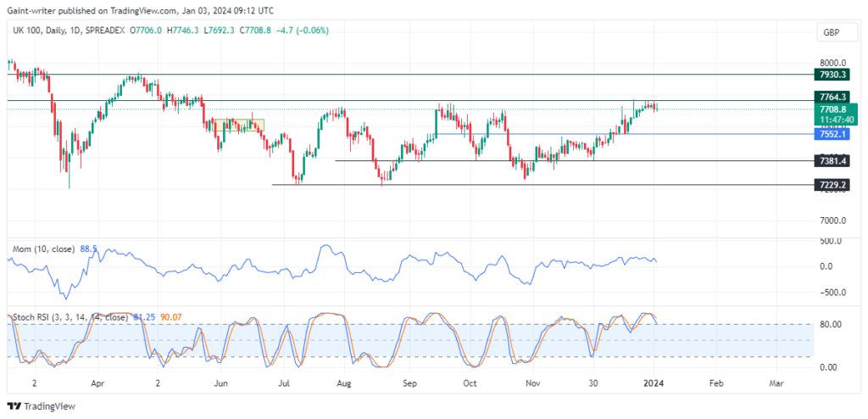Click the Stoch RSI value 90.07
Screen dimensions: 868x419
(170, 317)
